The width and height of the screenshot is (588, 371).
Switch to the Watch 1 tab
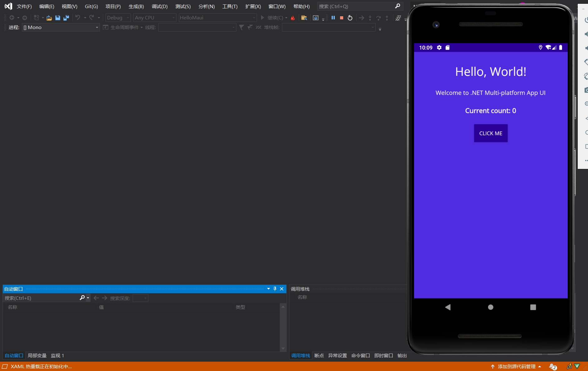pyautogui.click(x=57, y=355)
